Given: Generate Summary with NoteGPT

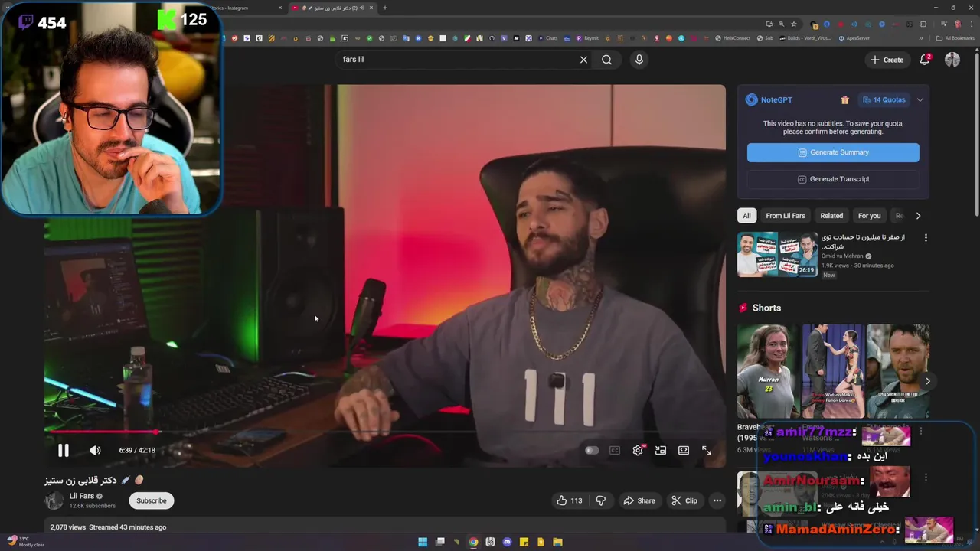Looking at the screenshot, I should 833,152.
